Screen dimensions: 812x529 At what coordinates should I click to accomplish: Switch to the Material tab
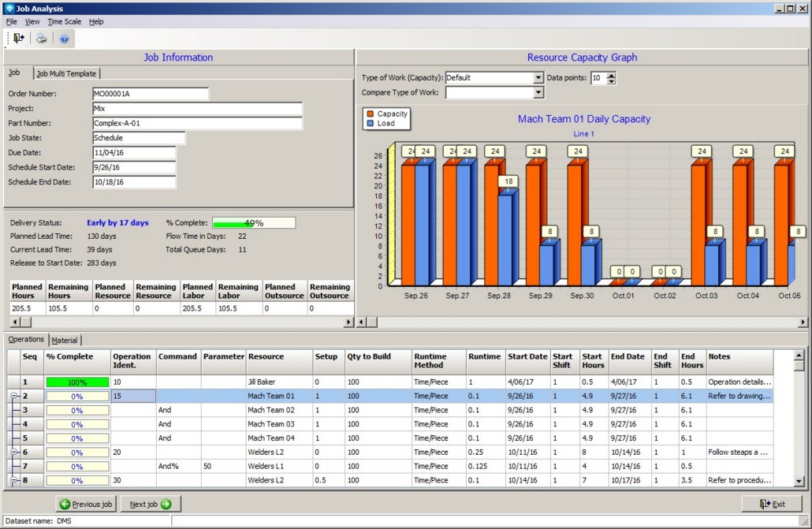tap(65, 340)
